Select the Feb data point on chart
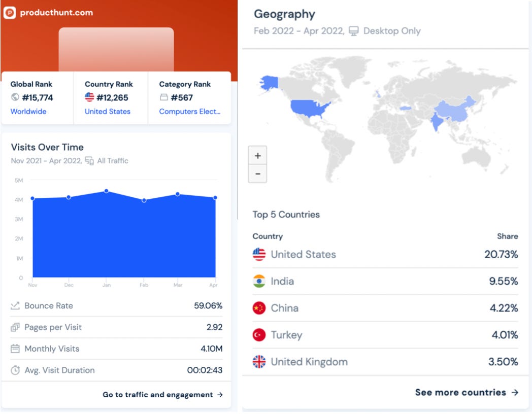Image resolution: width=532 pixels, height=414 pixels. (x=144, y=200)
